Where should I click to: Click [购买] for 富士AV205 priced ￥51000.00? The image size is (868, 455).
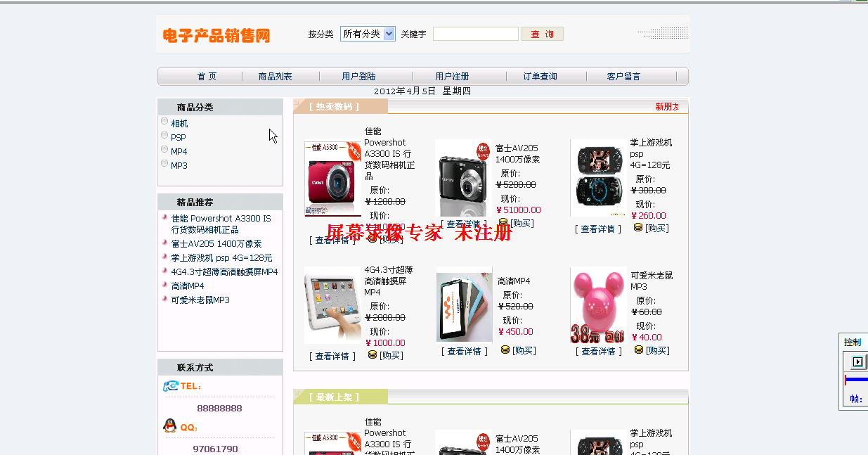[x=522, y=224]
